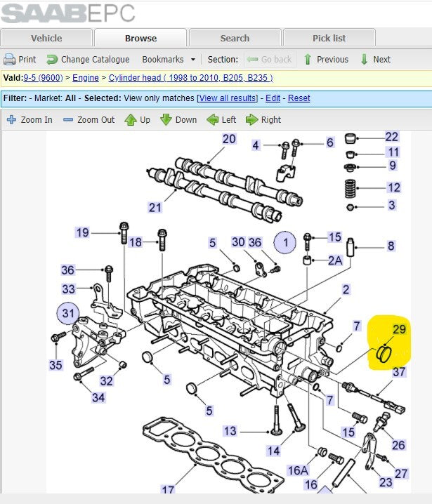
Task: Open the Bookmarks dropdown
Action: [169, 60]
